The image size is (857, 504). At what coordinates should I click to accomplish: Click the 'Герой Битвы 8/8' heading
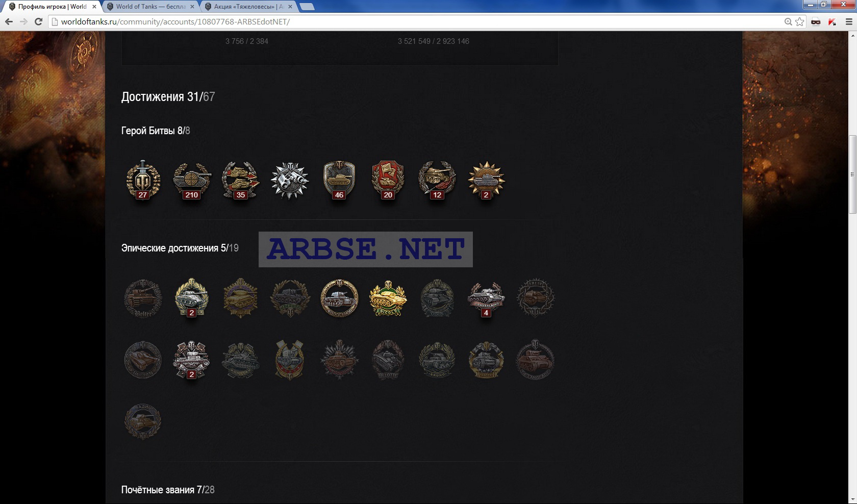point(156,131)
